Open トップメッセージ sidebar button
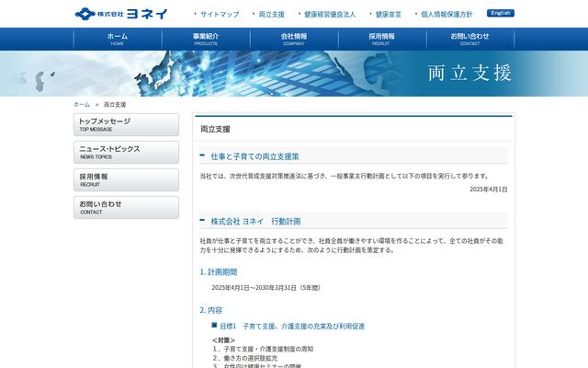 (x=126, y=125)
